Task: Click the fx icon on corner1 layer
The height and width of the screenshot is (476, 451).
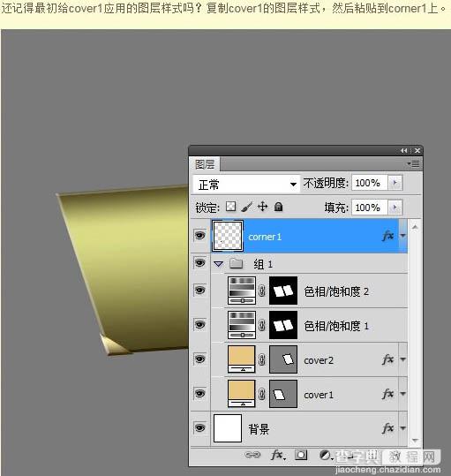Action: (x=388, y=235)
